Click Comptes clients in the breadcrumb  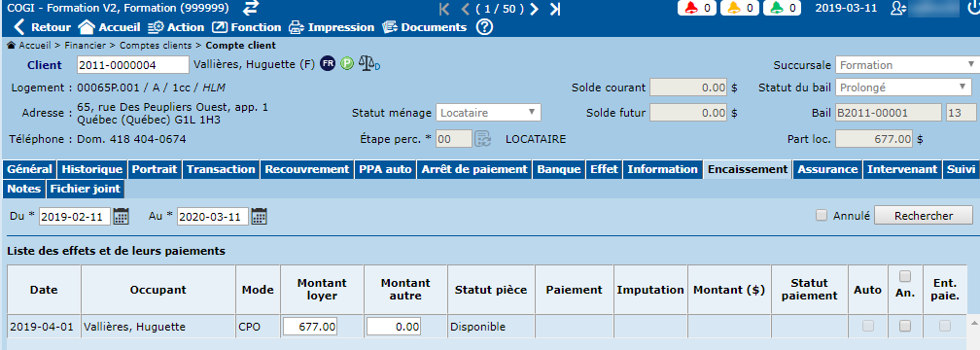point(157,46)
